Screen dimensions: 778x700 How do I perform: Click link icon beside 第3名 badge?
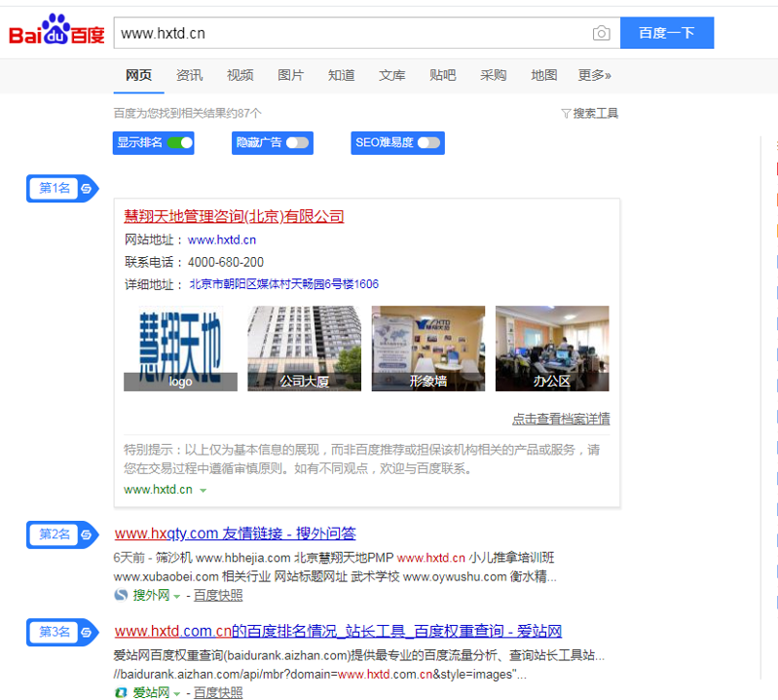point(87,633)
